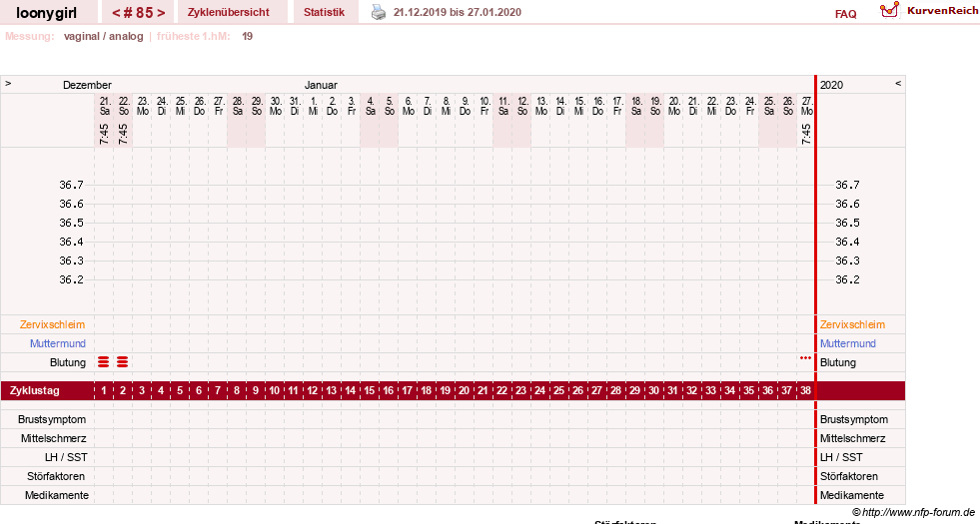The height and width of the screenshot is (524, 980).
Task: Click the früheste 1.hM value 19
Action: [248, 36]
